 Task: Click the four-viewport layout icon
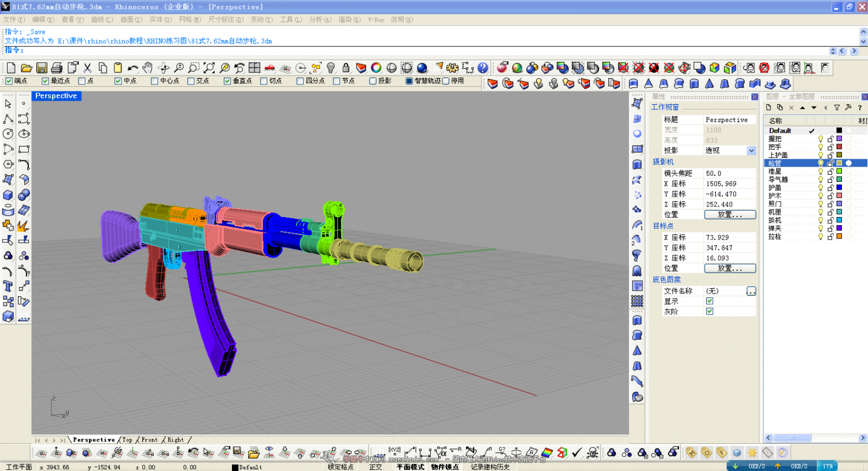coord(254,68)
